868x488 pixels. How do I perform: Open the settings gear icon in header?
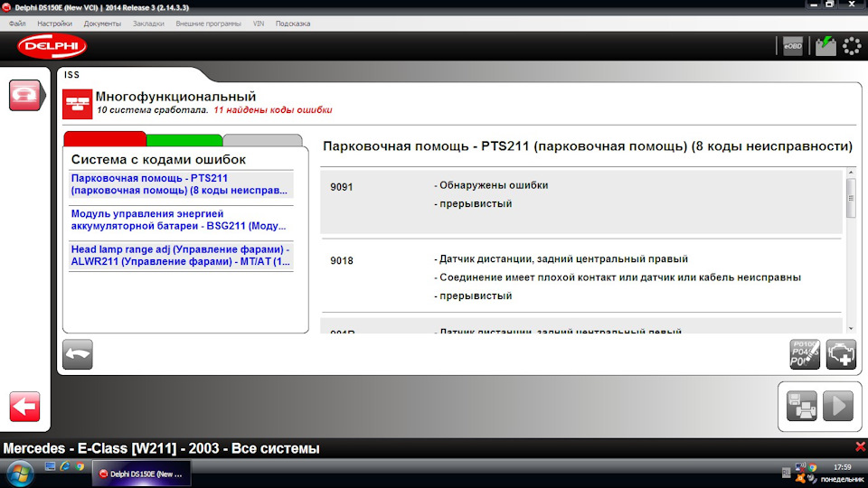coord(852,46)
